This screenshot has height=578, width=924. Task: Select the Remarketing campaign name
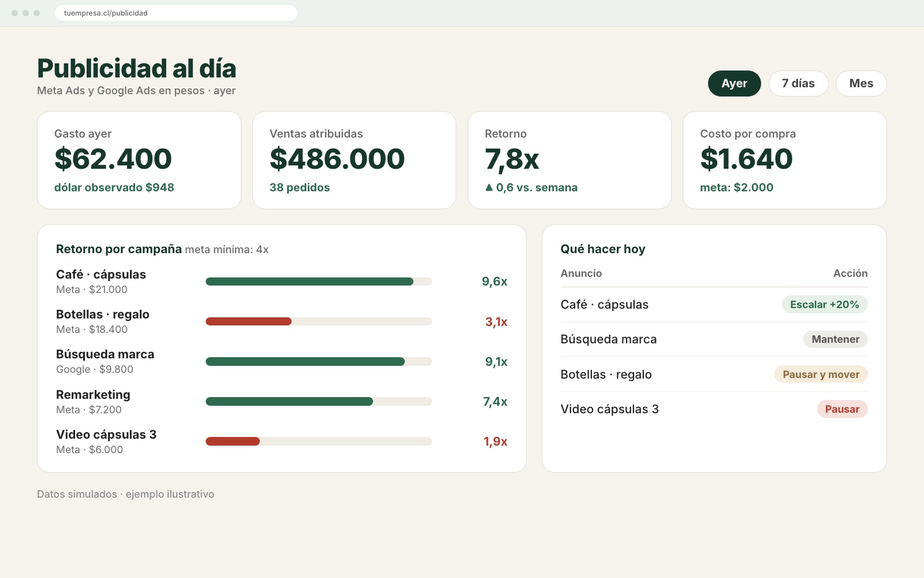[x=93, y=395]
